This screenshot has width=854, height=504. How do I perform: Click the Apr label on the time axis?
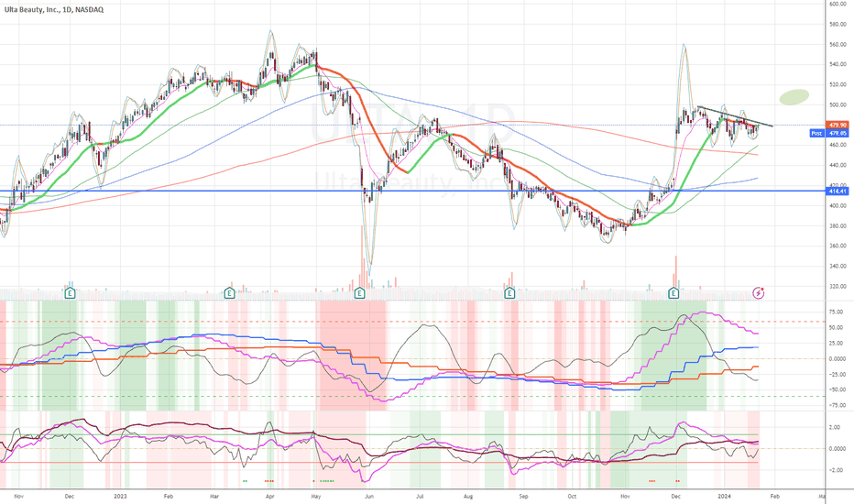[x=269, y=497]
